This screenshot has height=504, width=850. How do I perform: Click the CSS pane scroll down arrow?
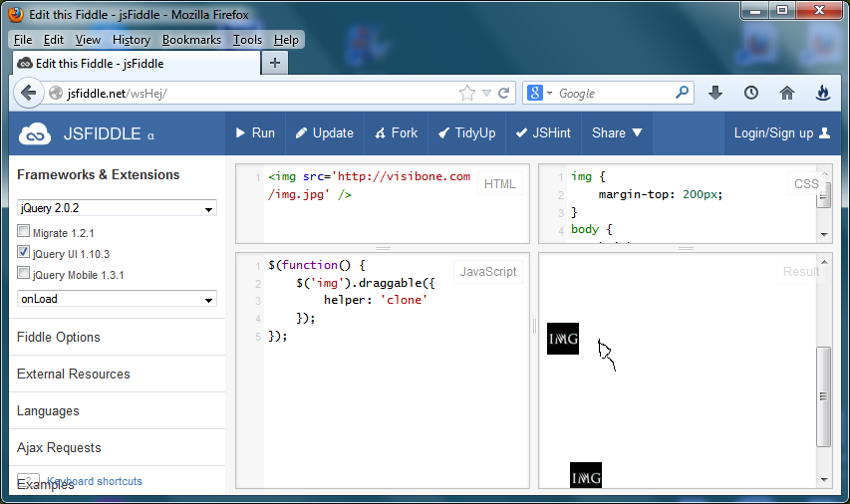824,235
